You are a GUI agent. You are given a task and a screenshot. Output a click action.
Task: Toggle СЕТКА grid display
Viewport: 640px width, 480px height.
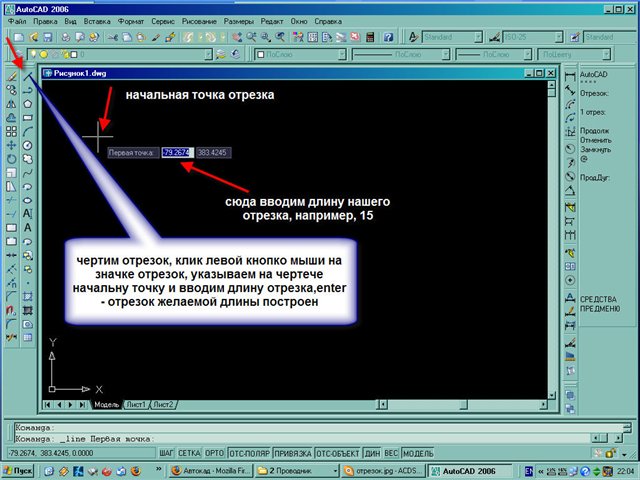tap(190, 452)
